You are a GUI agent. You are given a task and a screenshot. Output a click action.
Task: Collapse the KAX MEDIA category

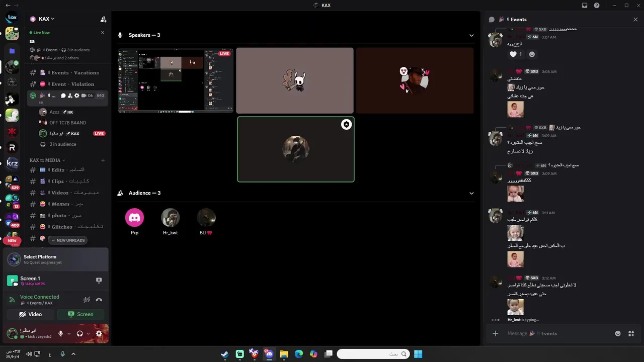click(48, 160)
